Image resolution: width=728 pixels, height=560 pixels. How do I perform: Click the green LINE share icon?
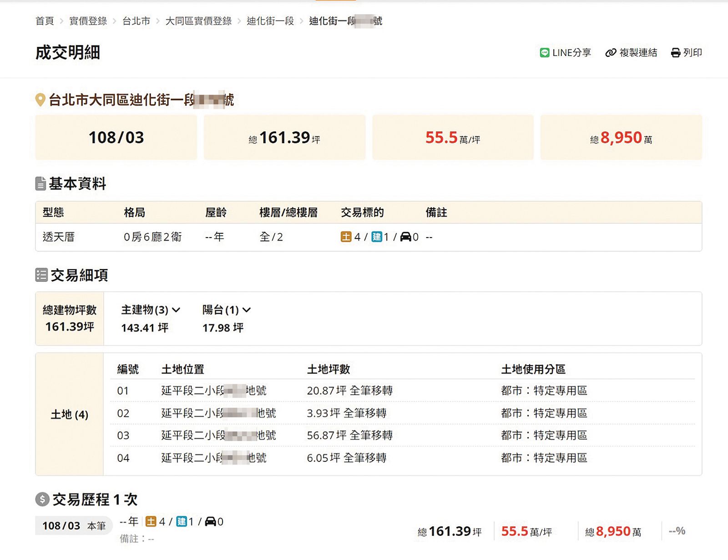pyautogui.click(x=544, y=53)
